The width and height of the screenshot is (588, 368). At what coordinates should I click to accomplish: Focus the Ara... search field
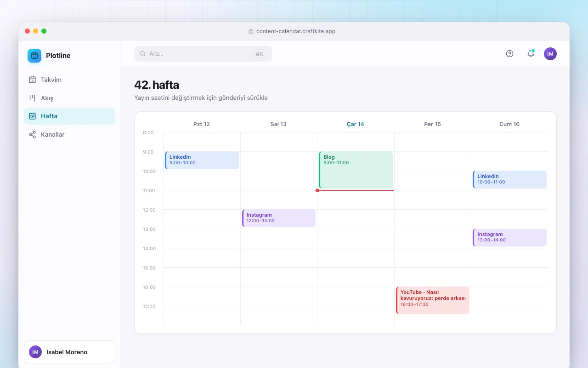(x=203, y=54)
